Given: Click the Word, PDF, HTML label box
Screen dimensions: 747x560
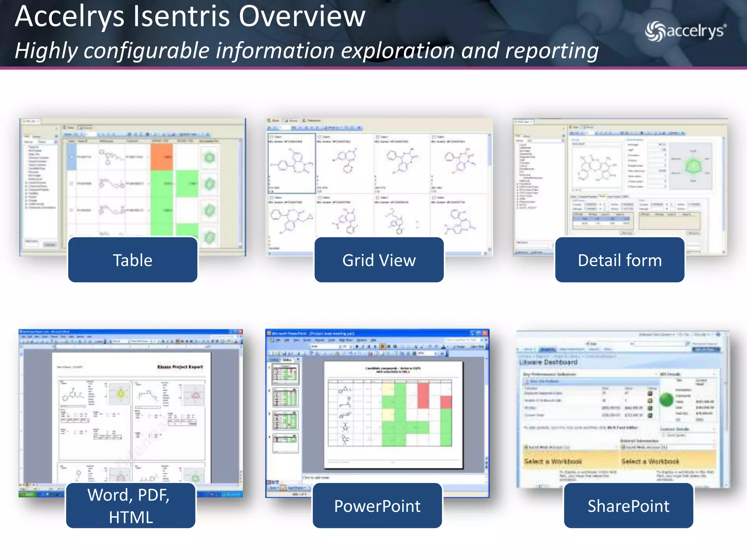Looking at the screenshot, I should [131, 505].
